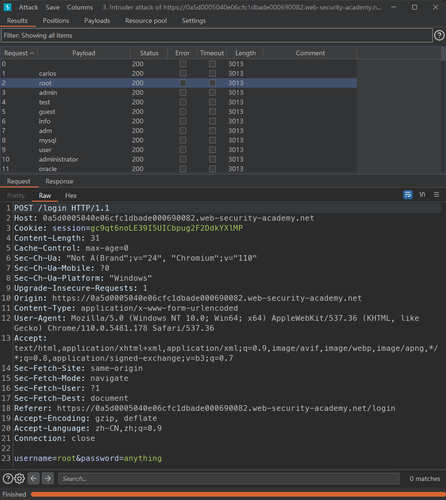This screenshot has height=500, width=446.
Task: Click the Finished attack progress bar
Action: coord(238,494)
